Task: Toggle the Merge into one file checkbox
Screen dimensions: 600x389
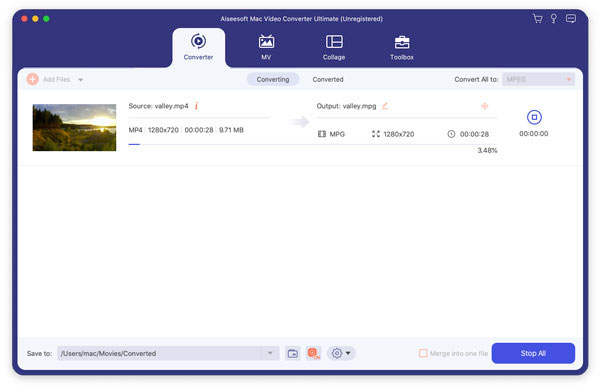Action: point(423,353)
